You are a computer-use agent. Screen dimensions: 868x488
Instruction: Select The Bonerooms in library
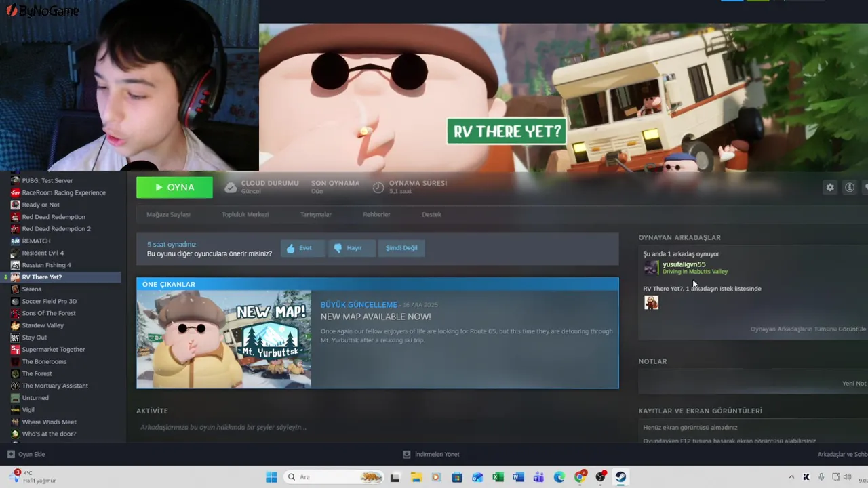click(x=44, y=362)
